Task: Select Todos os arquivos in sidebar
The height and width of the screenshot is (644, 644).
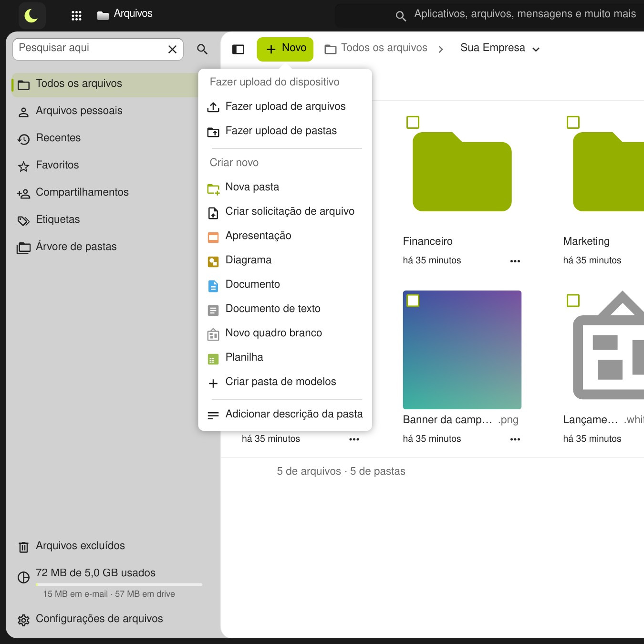Action: 106,84
